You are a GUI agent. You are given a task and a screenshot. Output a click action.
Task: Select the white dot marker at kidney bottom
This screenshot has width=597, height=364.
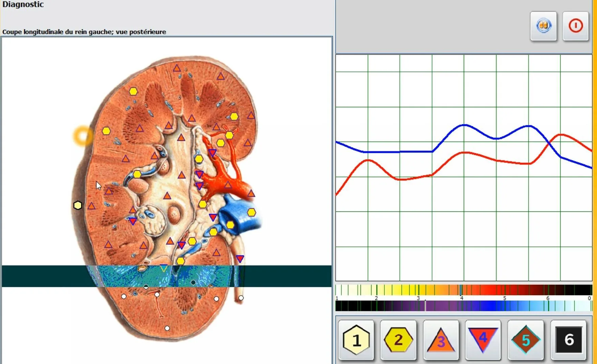click(x=167, y=328)
